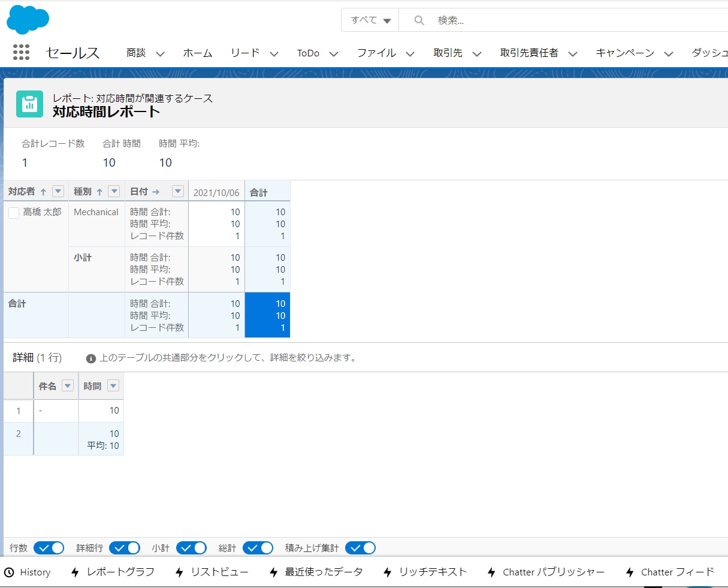Toggle the 小計 switch
This screenshot has height=588, width=728.
tap(191, 548)
